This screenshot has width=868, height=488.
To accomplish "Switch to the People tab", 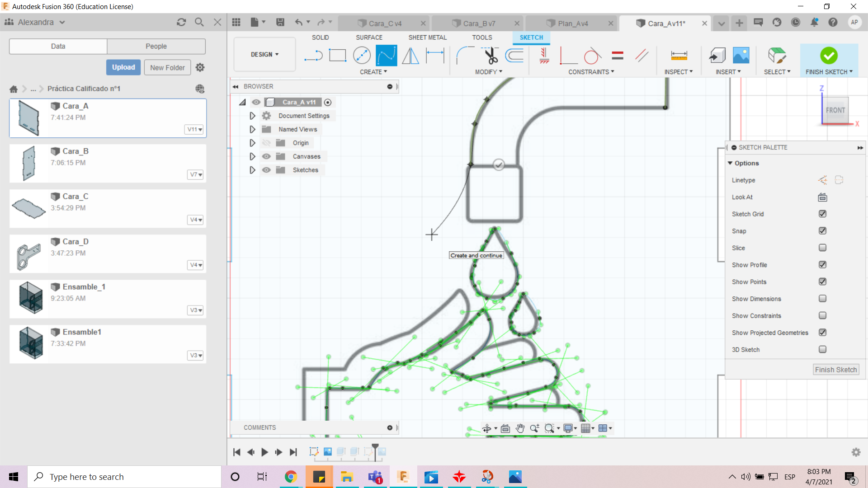I will coord(156,46).
